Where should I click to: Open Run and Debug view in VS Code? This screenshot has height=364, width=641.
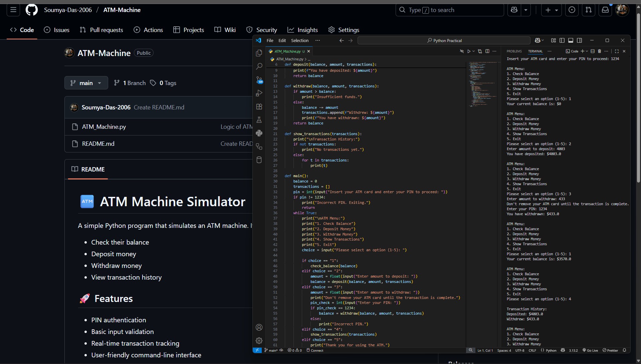coord(259,93)
